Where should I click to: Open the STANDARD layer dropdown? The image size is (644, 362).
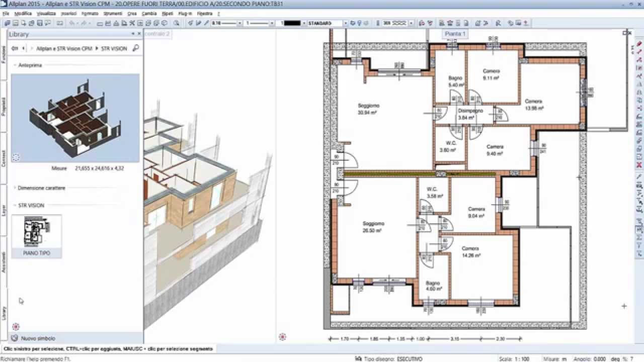346,23
